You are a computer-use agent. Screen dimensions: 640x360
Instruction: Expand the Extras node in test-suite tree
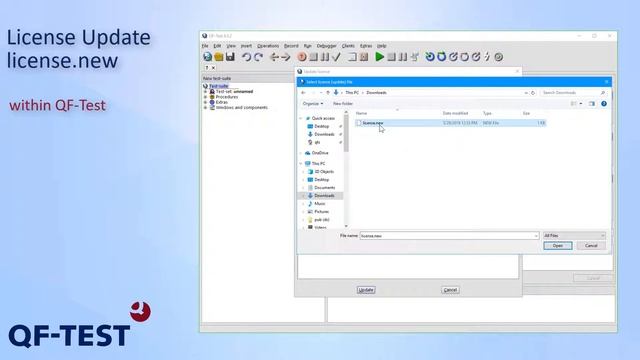tap(206, 102)
